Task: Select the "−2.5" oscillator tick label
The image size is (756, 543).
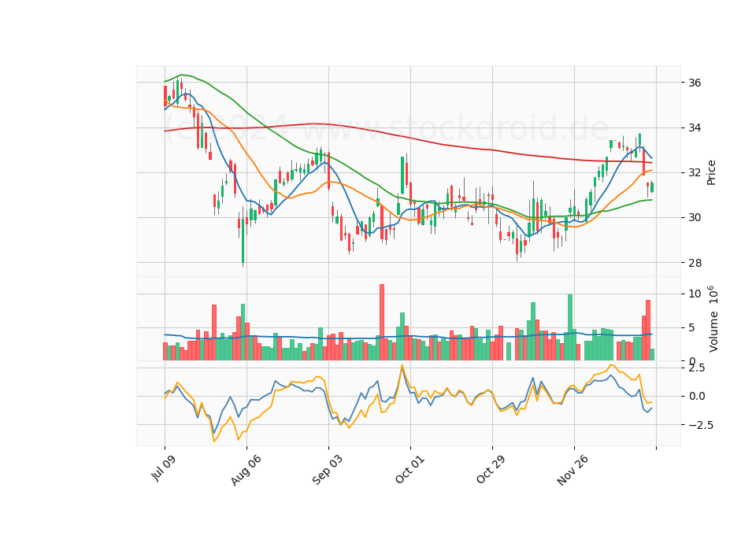Action: [701, 425]
